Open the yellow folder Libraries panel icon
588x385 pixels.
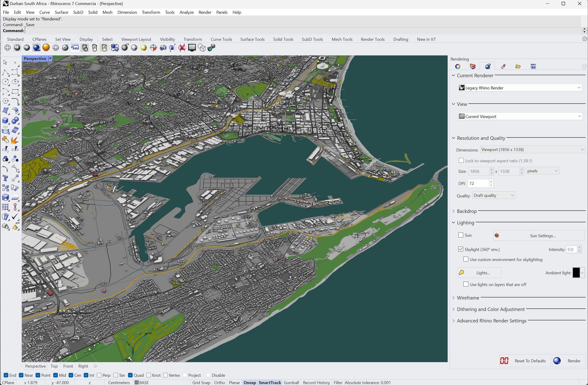518,66
